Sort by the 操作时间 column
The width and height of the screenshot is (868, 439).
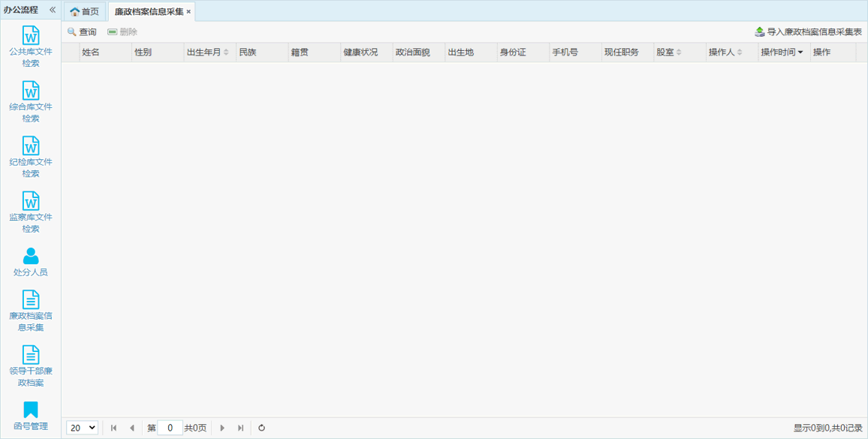[x=782, y=53]
